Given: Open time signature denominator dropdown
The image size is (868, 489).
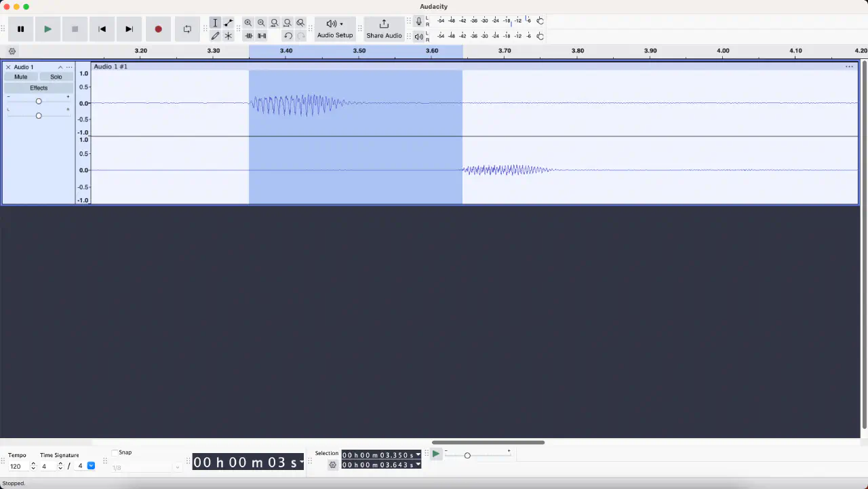Looking at the screenshot, I should click(x=91, y=466).
